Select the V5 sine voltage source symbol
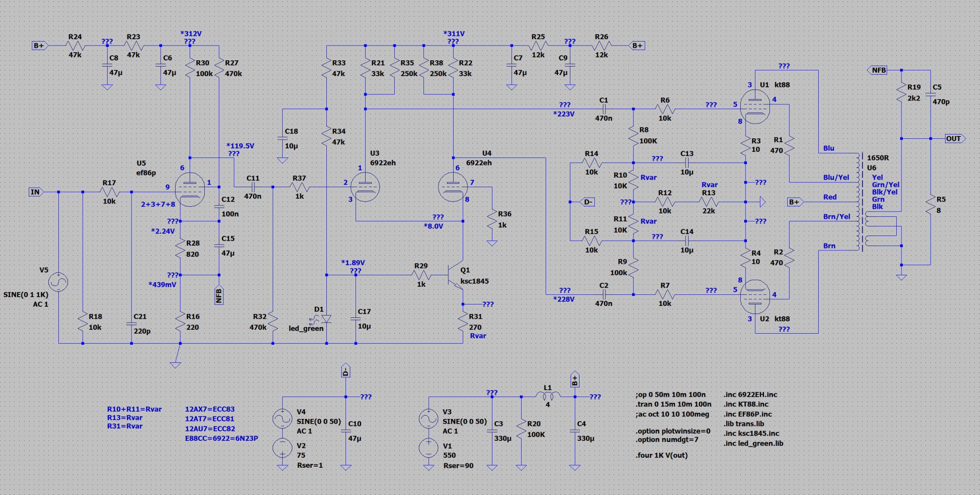The image size is (980, 495). pos(58,282)
